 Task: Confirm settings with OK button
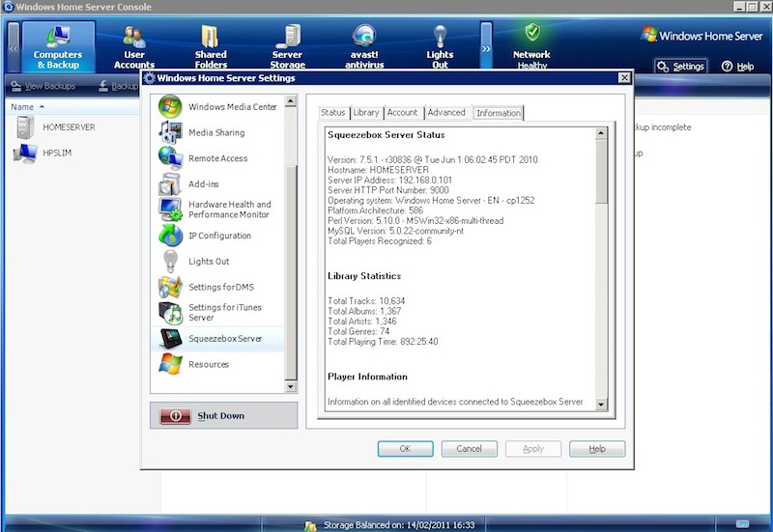click(x=405, y=449)
